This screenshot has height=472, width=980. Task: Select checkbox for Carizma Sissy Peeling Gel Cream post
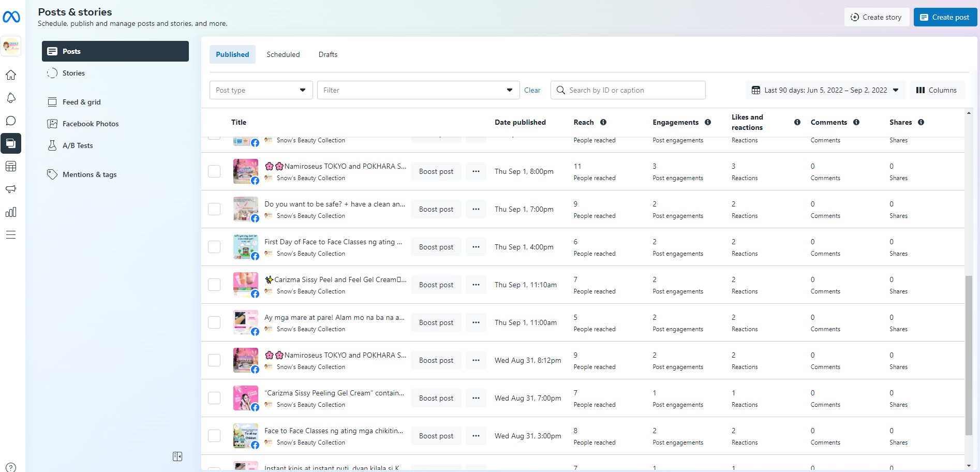tap(214, 398)
